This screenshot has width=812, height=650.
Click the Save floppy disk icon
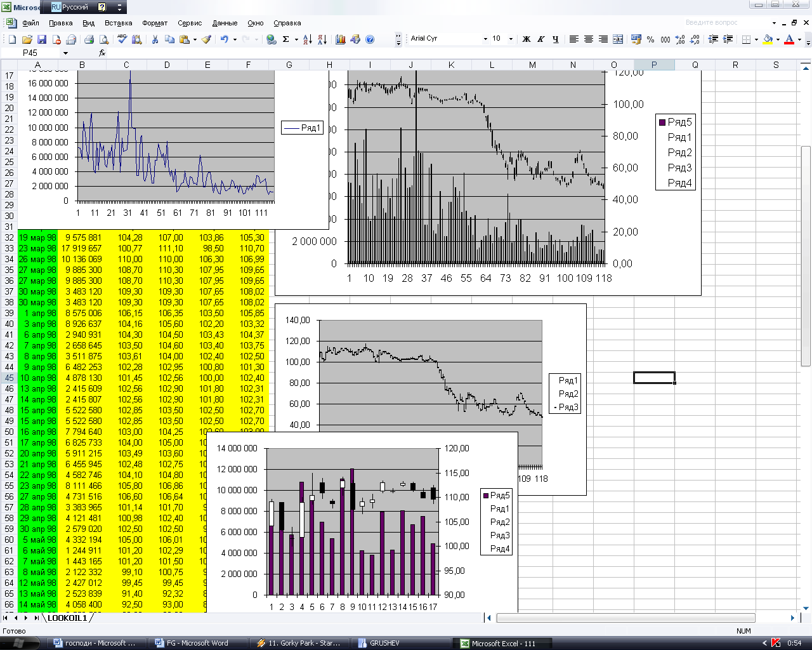42,39
